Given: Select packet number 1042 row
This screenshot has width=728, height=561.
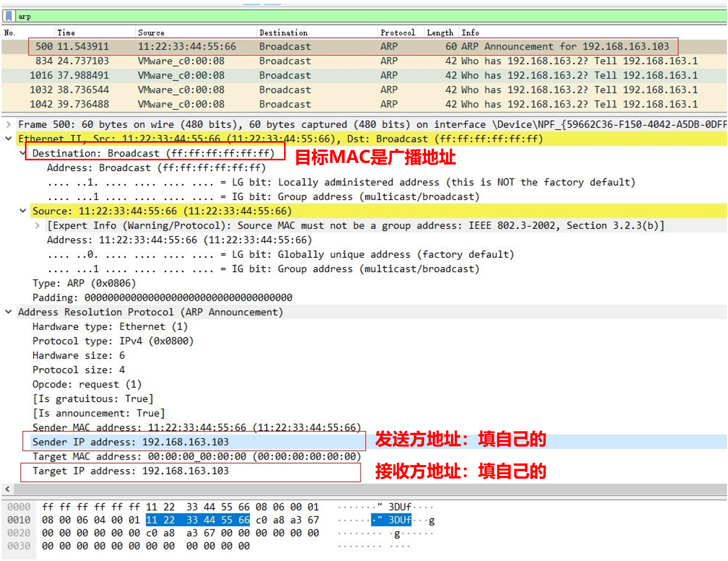Looking at the screenshot, I should (364, 104).
